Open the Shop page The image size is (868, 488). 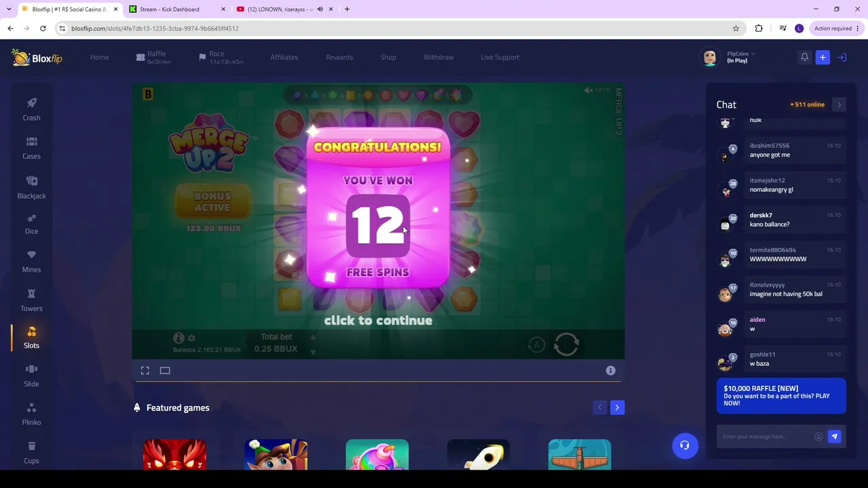(x=388, y=58)
